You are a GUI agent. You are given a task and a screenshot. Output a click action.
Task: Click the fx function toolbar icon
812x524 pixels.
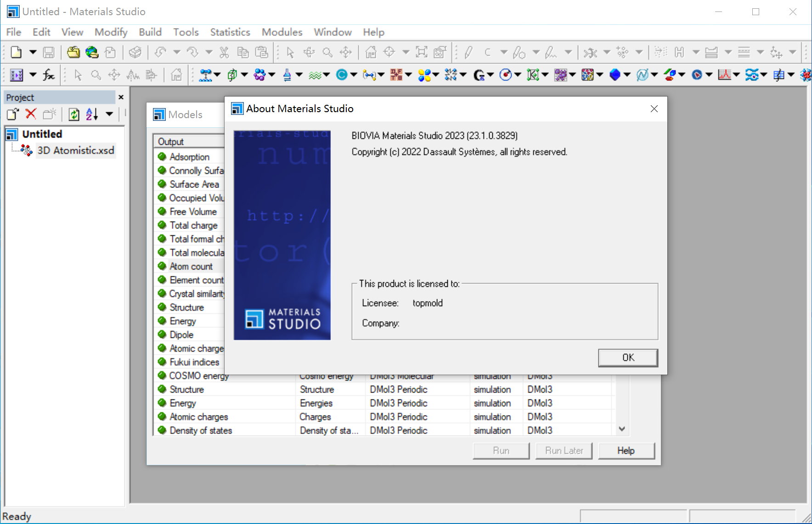49,75
